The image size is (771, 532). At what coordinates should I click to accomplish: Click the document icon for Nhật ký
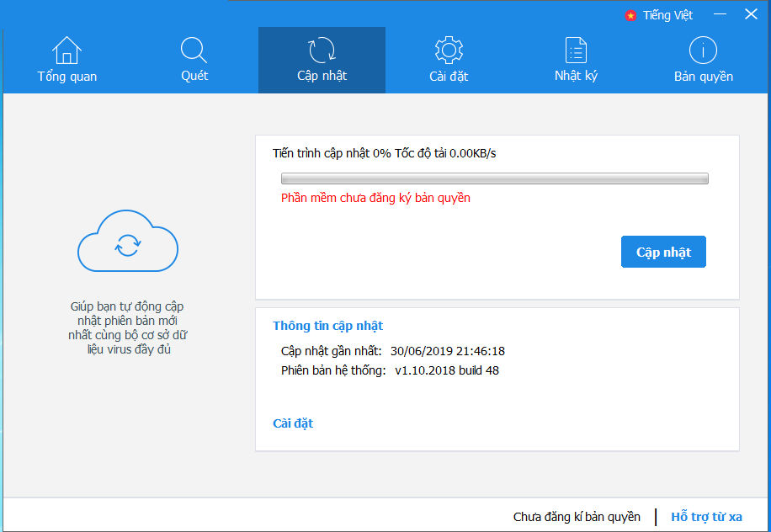[576, 51]
